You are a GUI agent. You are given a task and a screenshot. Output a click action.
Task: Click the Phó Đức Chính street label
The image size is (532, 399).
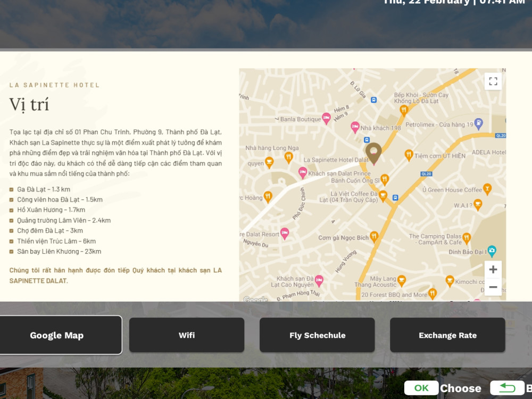299,204
